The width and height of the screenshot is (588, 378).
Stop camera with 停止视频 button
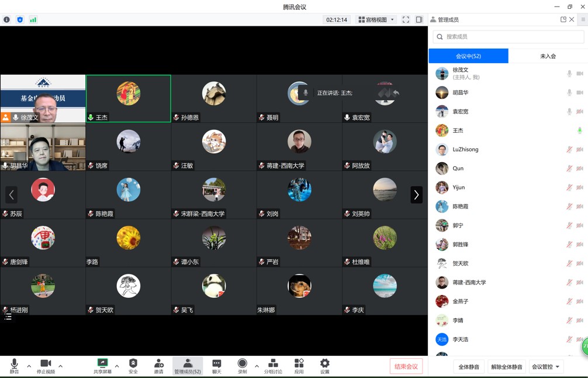[x=46, y=366]
